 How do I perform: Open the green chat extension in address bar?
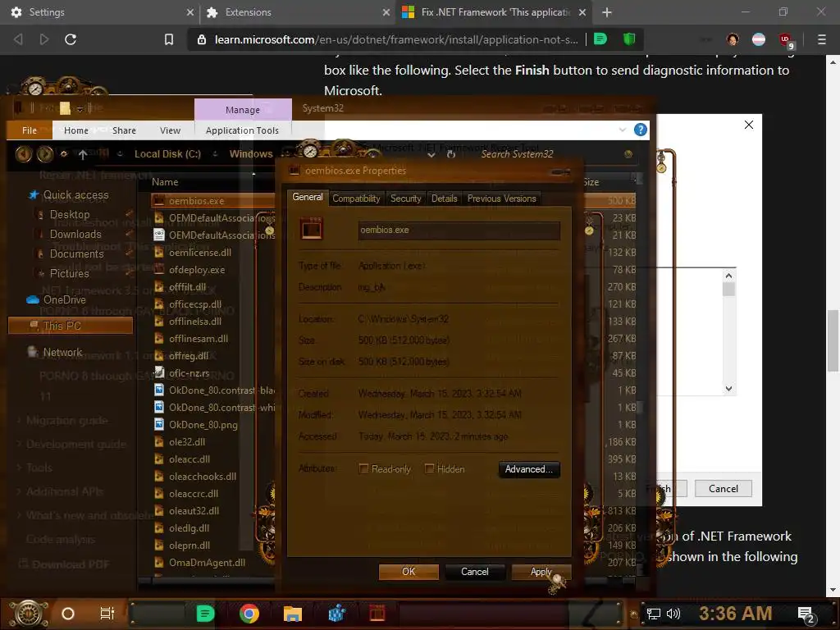coord(600,39)
